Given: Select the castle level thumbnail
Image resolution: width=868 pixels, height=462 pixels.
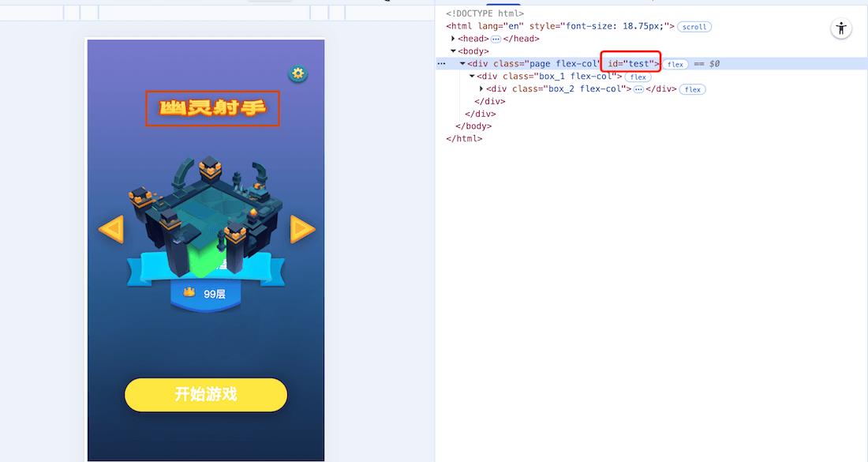Looking at the screenshot, I should click(x=207, y=218).
